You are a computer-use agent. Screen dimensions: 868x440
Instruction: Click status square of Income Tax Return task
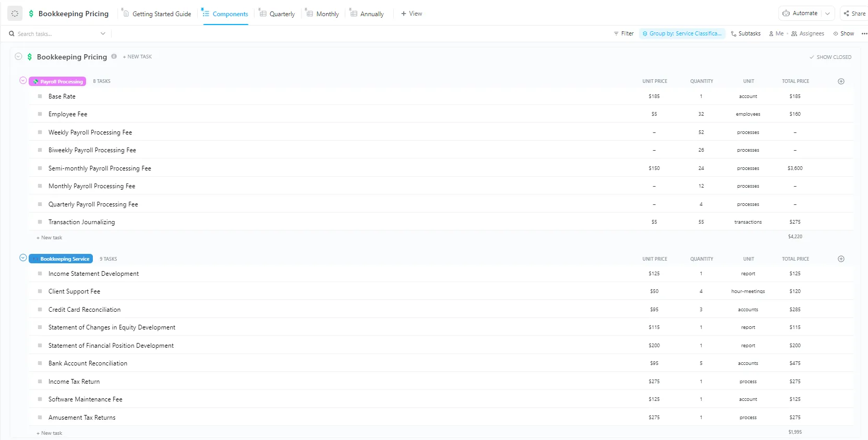coord(40,382)
